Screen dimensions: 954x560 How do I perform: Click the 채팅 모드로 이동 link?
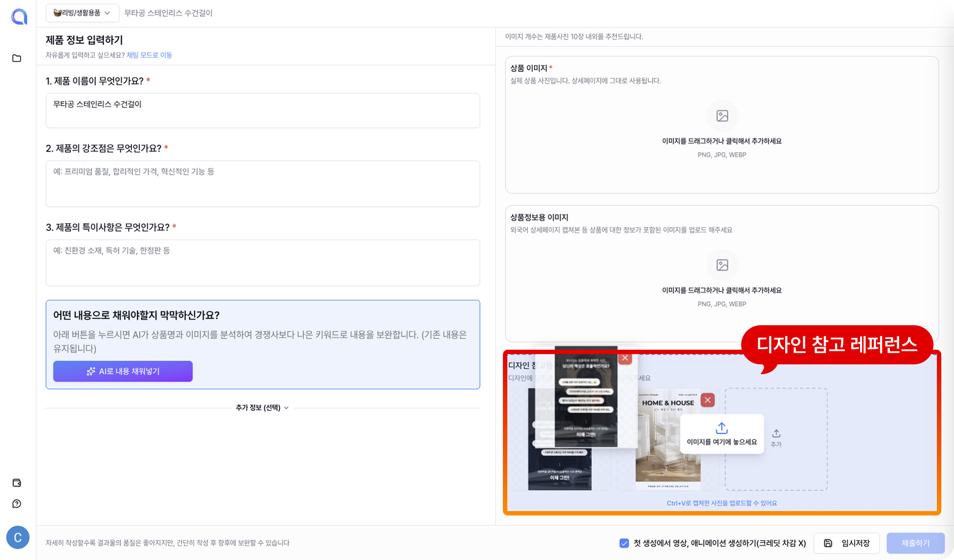point(149,55)
